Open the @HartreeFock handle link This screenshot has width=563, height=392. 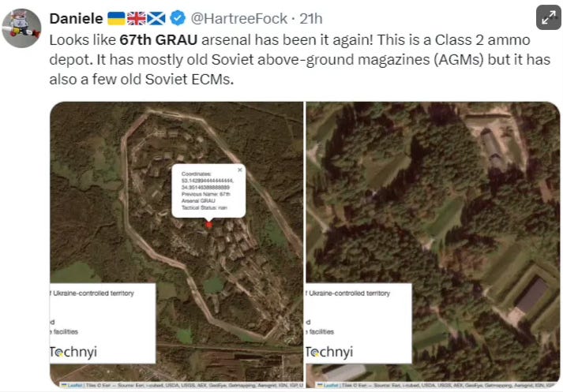click(x=238, y=18)
